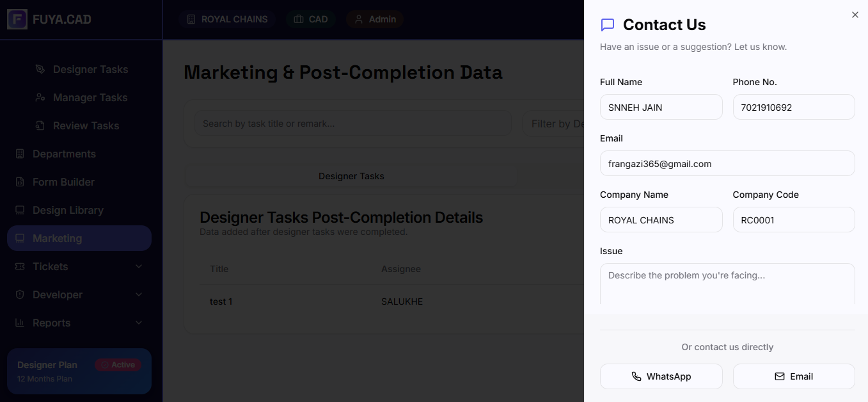Image resolution: width=868 pixels, height=402 pixels.
Task: Open Manager Tasks in the sidebar
Action: pos(90,97)
